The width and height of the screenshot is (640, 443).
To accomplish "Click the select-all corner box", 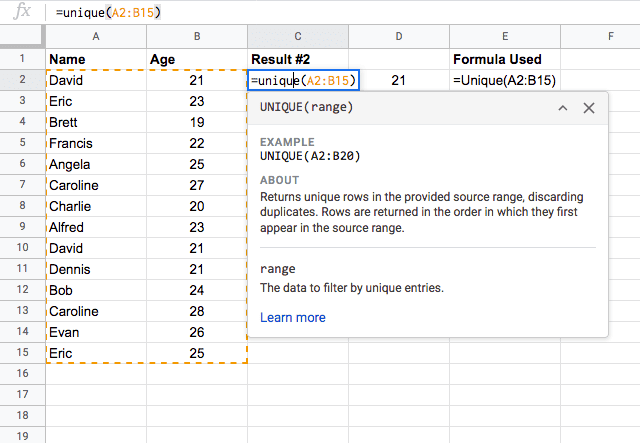I will click(x=22, y=37).
